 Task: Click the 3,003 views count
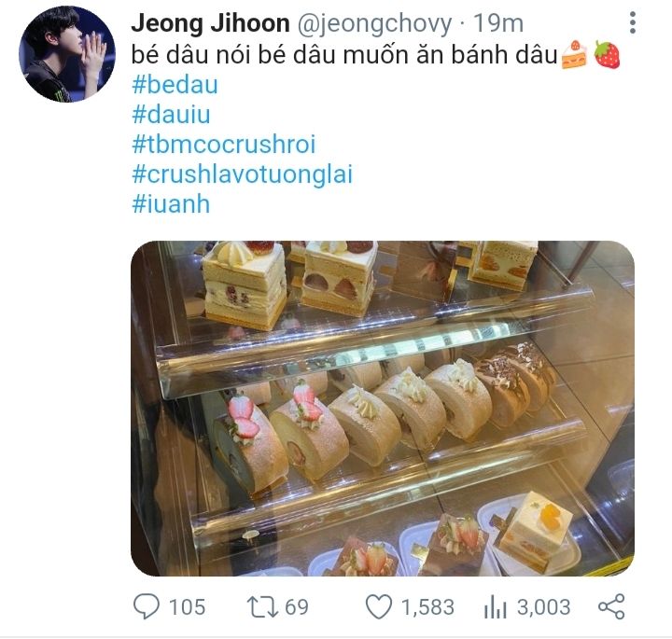[543, 607]
